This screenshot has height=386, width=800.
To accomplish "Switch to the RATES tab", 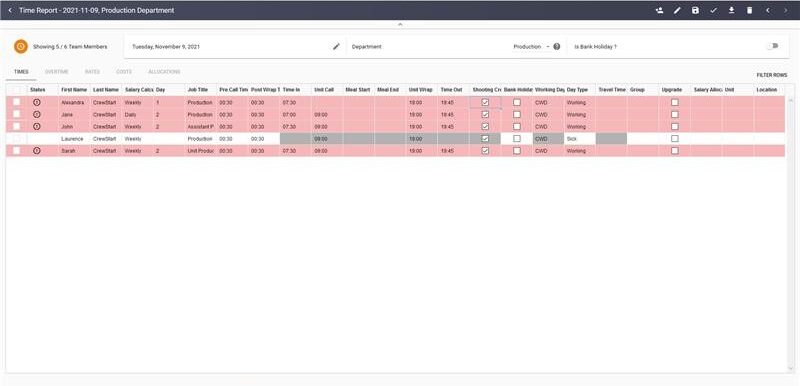I will click(x=92, y=72).
